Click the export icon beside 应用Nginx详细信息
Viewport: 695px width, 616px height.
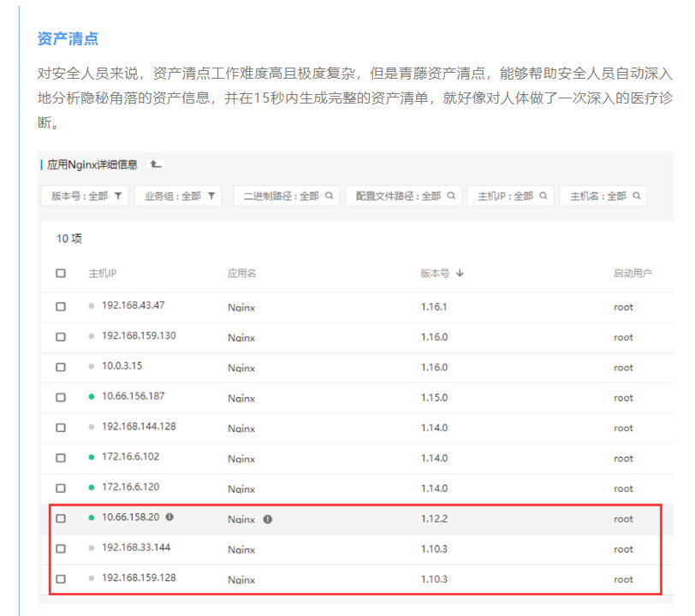[156, 164]
